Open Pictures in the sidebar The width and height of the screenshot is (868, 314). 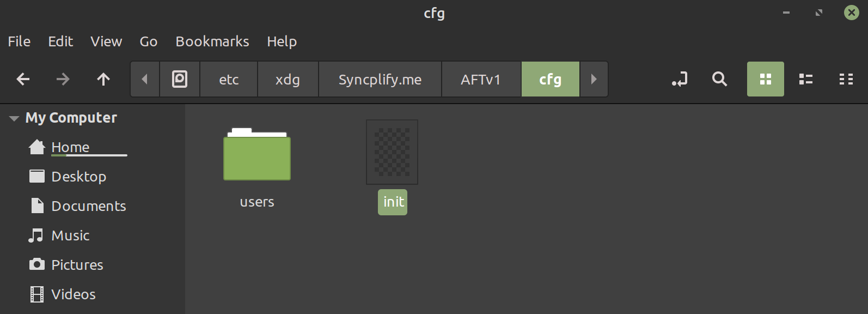click(77, 265)
